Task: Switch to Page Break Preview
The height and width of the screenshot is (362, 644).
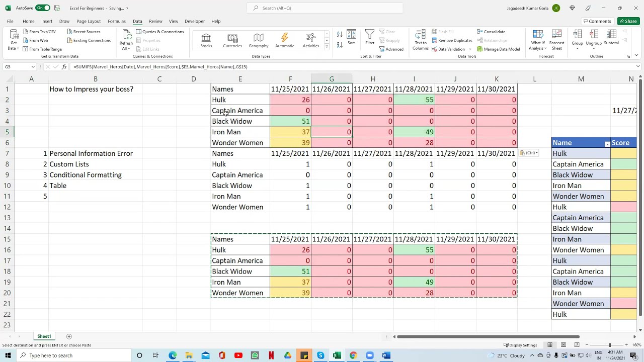Action: click(x=577, y=345)
